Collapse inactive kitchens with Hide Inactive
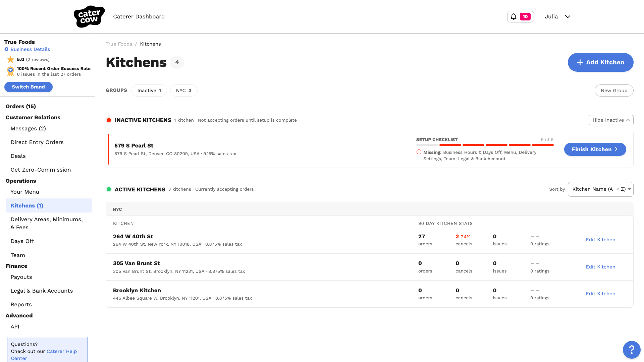Viewport: 644px width, 362px height. point(611,120)
